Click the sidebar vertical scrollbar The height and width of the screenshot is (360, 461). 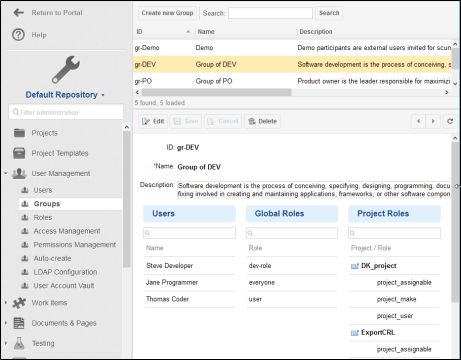tap(126, 199)
